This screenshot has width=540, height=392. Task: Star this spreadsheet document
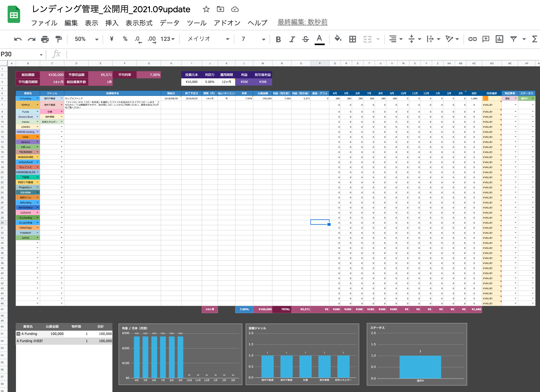click(206, 9)
